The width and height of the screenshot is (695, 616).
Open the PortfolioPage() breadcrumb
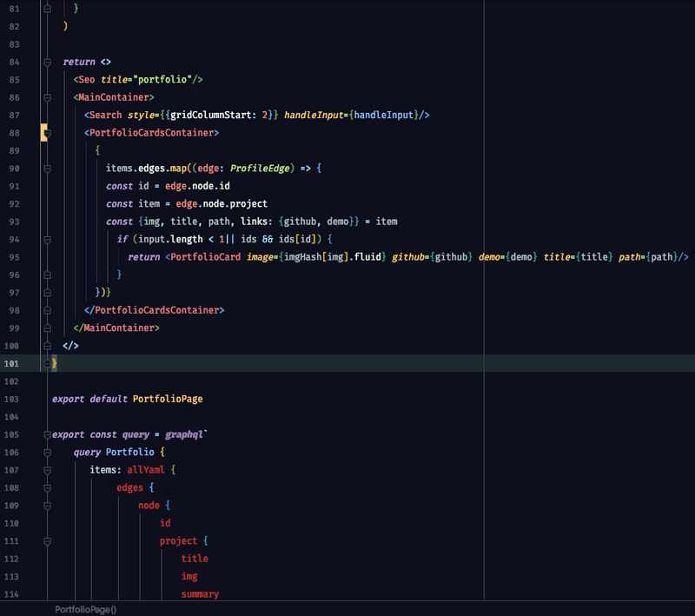point(85,609)
